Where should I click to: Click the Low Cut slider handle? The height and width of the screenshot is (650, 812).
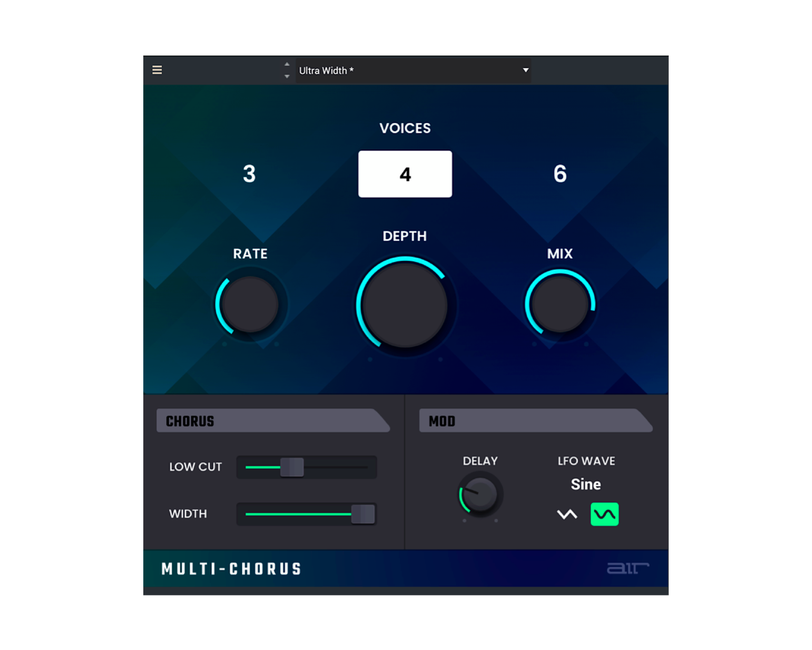[x=292, y=467]
